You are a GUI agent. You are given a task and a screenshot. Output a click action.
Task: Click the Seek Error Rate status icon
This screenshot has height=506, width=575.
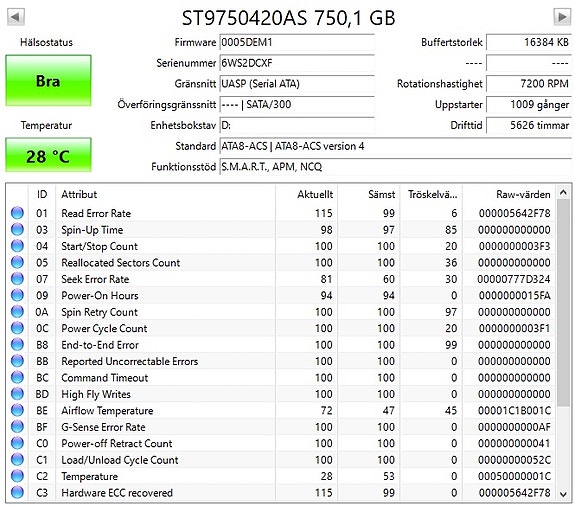point(17,279)
